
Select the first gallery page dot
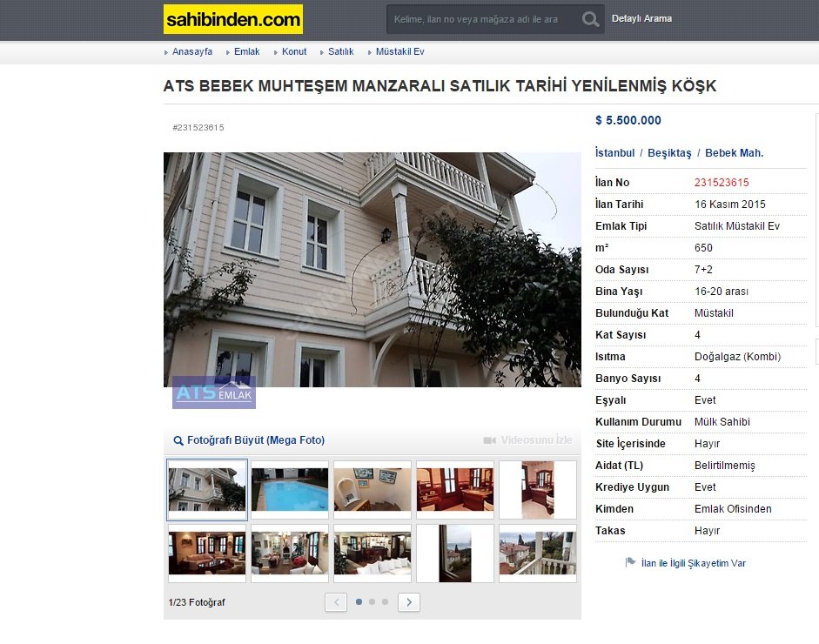point(359,601)
